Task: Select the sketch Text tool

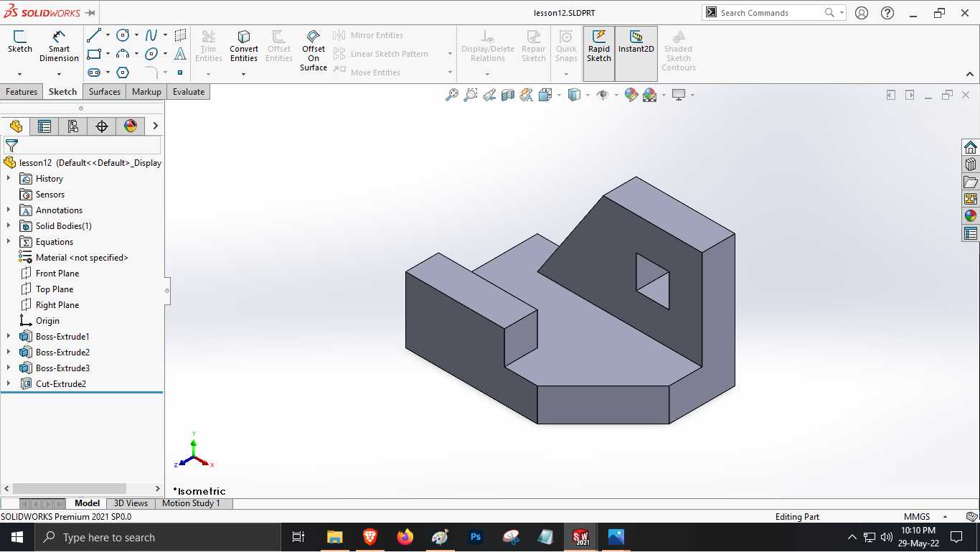Action: 180,54
